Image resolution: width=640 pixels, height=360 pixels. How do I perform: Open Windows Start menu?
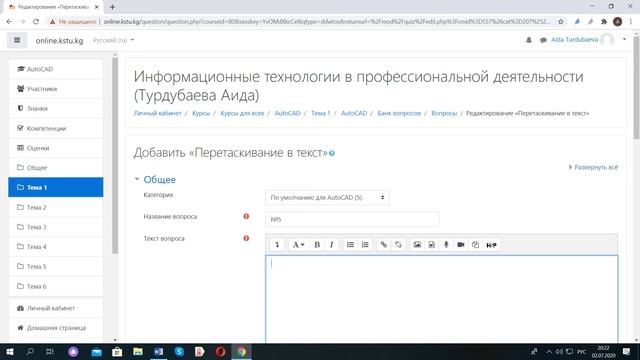10,352
